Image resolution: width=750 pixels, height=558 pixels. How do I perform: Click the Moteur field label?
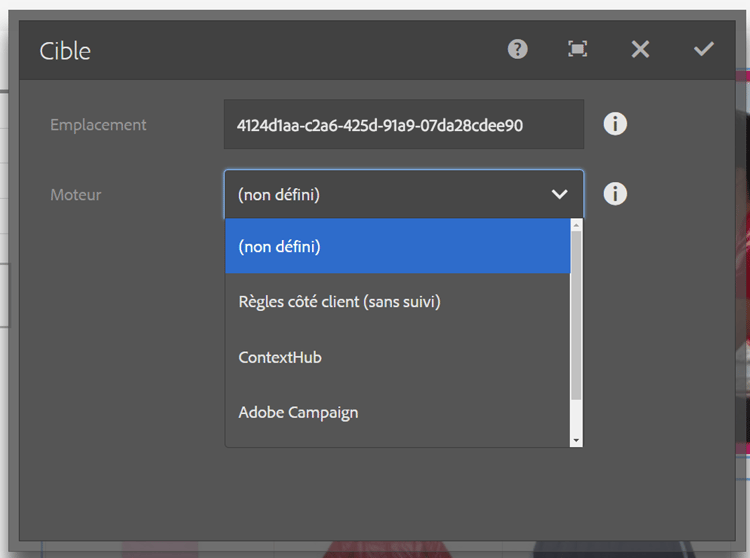76,195
